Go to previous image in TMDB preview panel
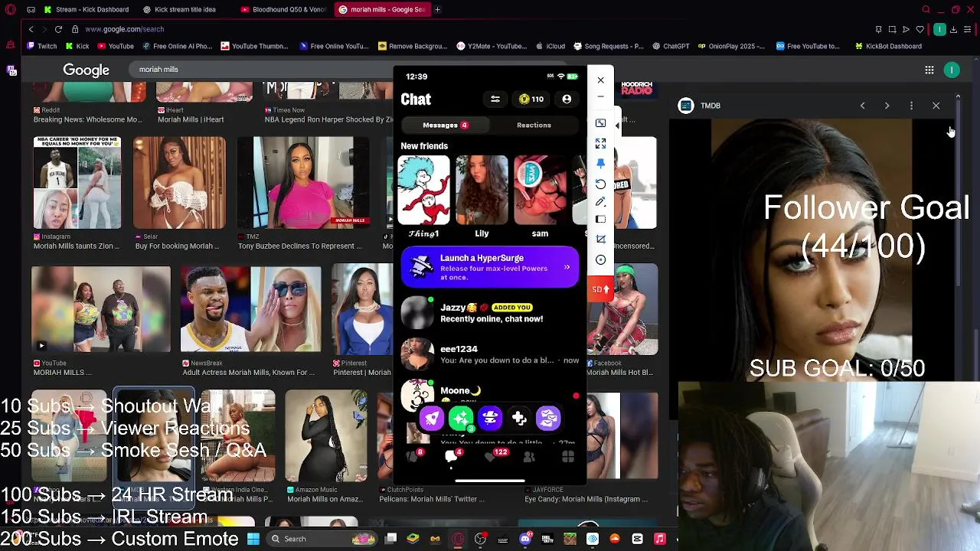Image resolution: width=980 pixels, height=551 pixels. [862, 106]
